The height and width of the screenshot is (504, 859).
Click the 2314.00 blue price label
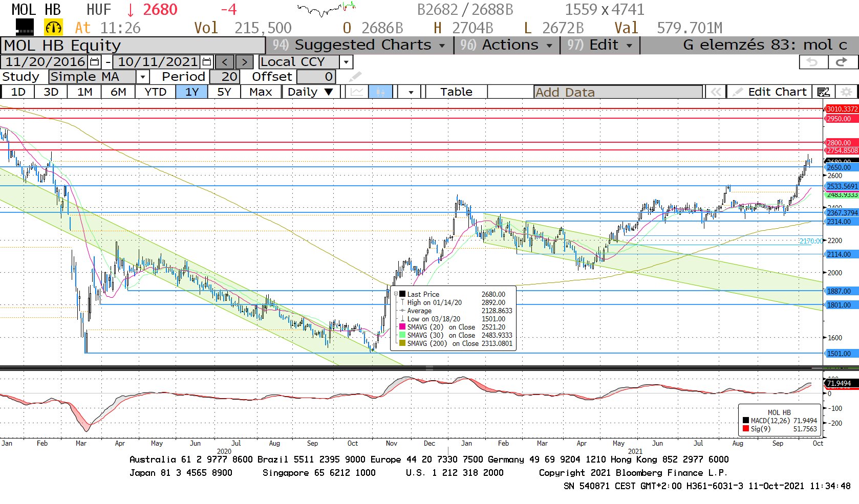842,222
